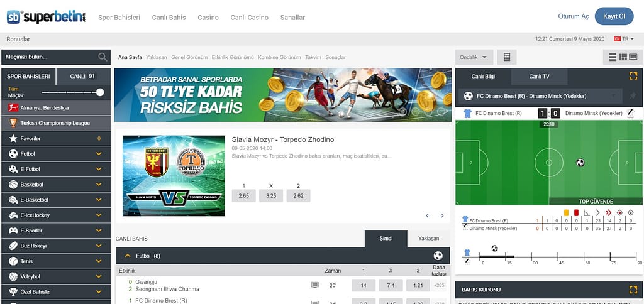Open Sanallar in top navigation

[293, 18]
